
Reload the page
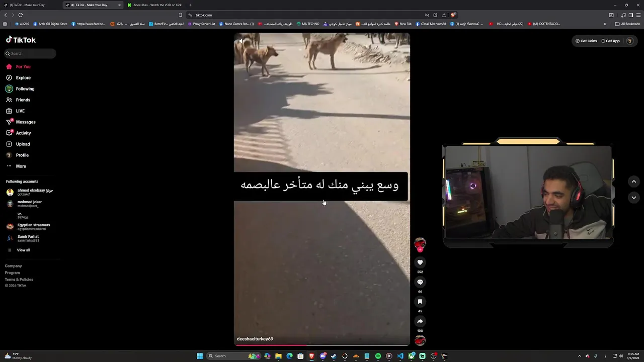[21, 15]
